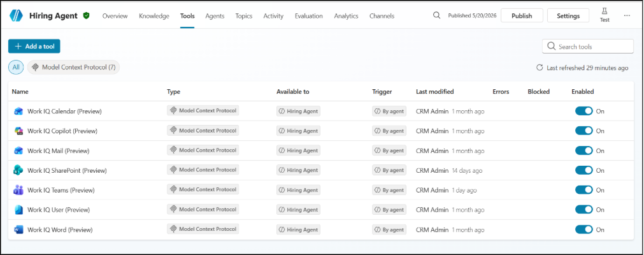Image resolution: width=644 pixels, height=255 pixels.
Task: Click in the Search tools field
Action: (x=588, y=47)
